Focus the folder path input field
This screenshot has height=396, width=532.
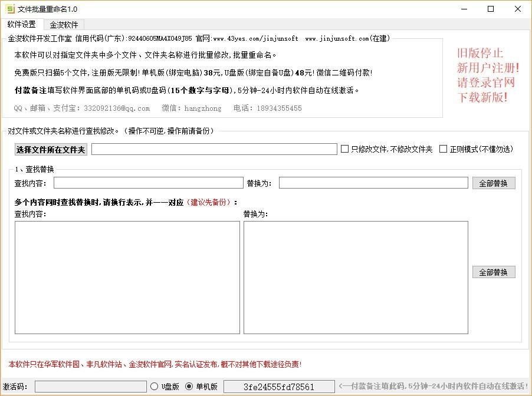pos(214,149)
